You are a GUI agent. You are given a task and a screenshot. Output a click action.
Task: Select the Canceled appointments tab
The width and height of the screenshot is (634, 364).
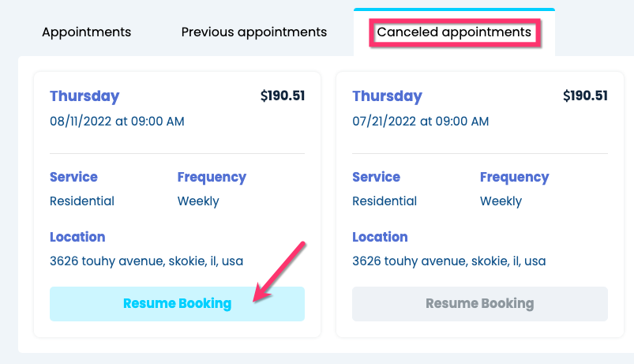pos(454,32)
